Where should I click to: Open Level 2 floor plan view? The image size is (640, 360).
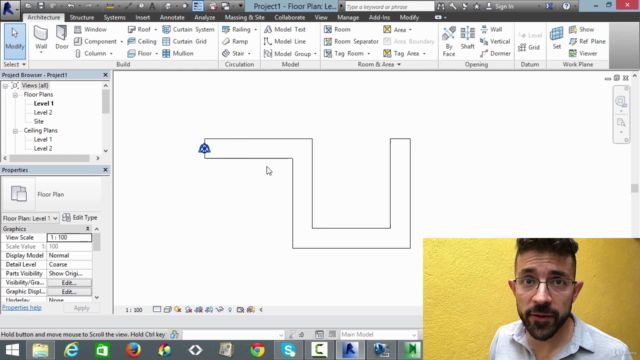43,113
